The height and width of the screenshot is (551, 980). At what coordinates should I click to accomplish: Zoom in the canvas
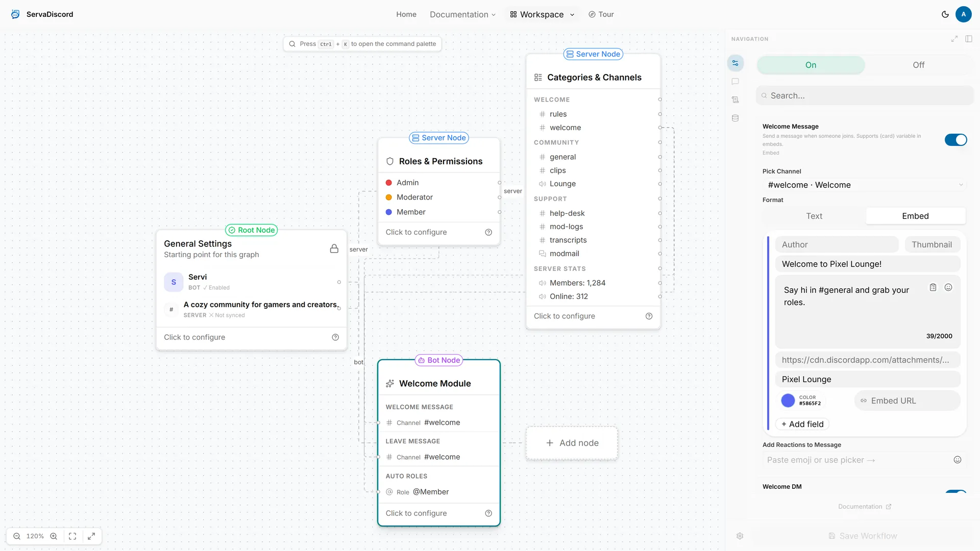pyautogui.click(x=54, y=536)
